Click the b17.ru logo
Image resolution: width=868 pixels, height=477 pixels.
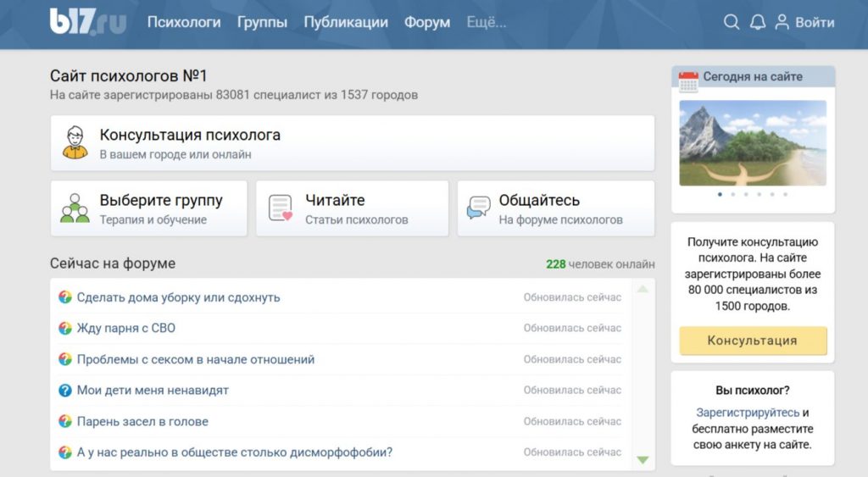(88, 21)
